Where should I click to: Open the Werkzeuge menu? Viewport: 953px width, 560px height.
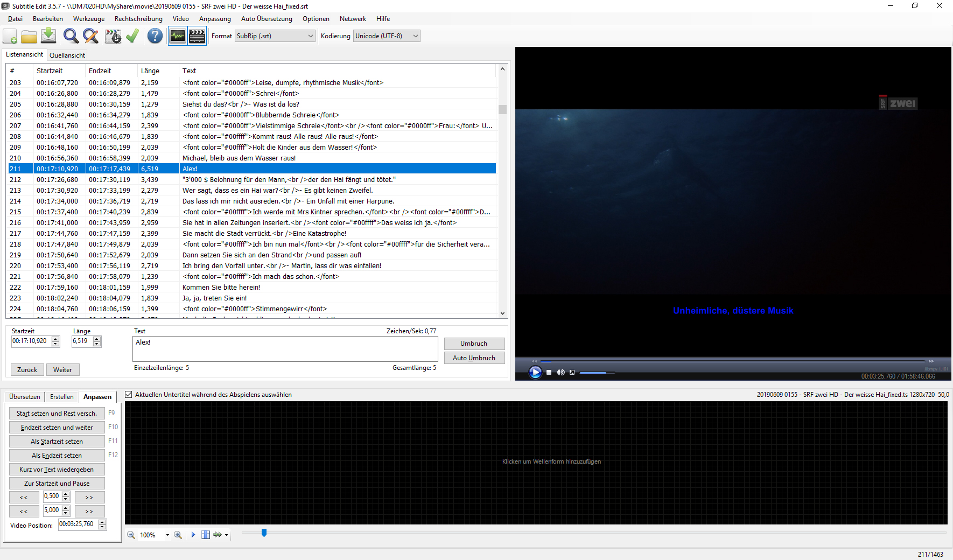coord(89,19)
